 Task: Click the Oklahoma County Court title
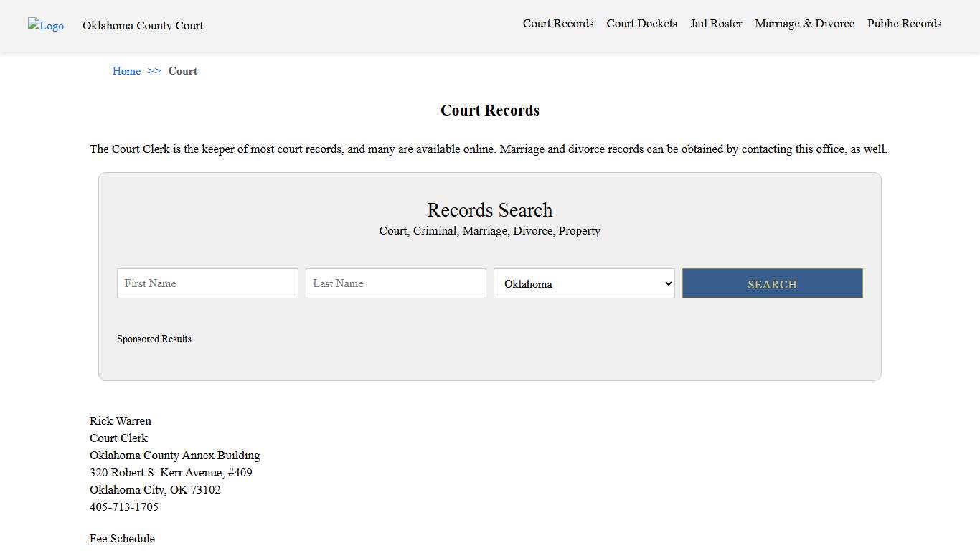pos(142,26)
